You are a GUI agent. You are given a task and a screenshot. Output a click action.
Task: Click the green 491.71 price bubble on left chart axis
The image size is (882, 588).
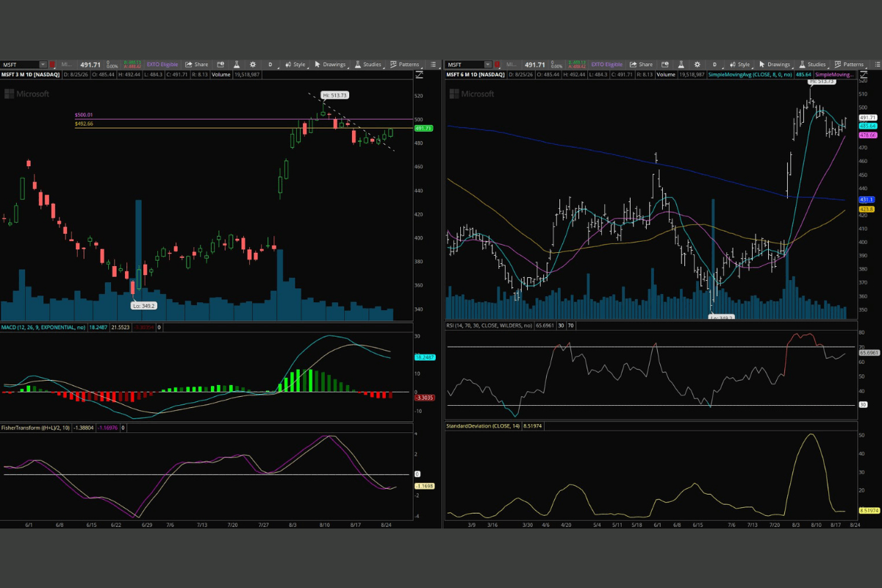click(423, 129)
